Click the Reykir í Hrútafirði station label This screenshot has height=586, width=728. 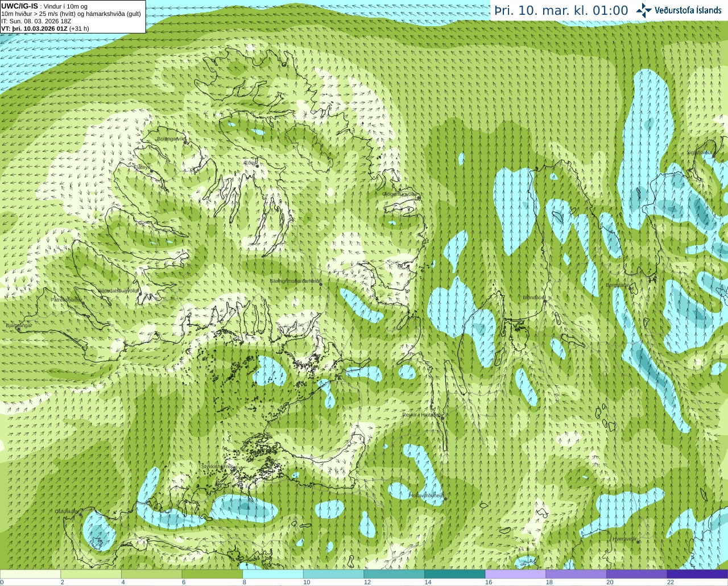421,415
